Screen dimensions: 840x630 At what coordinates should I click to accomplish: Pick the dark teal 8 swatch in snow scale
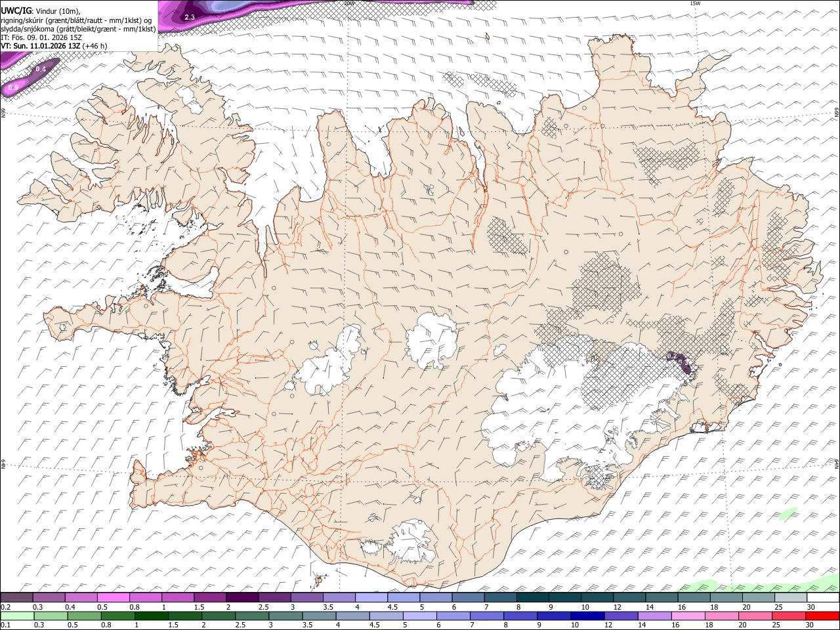pos(533,597)
